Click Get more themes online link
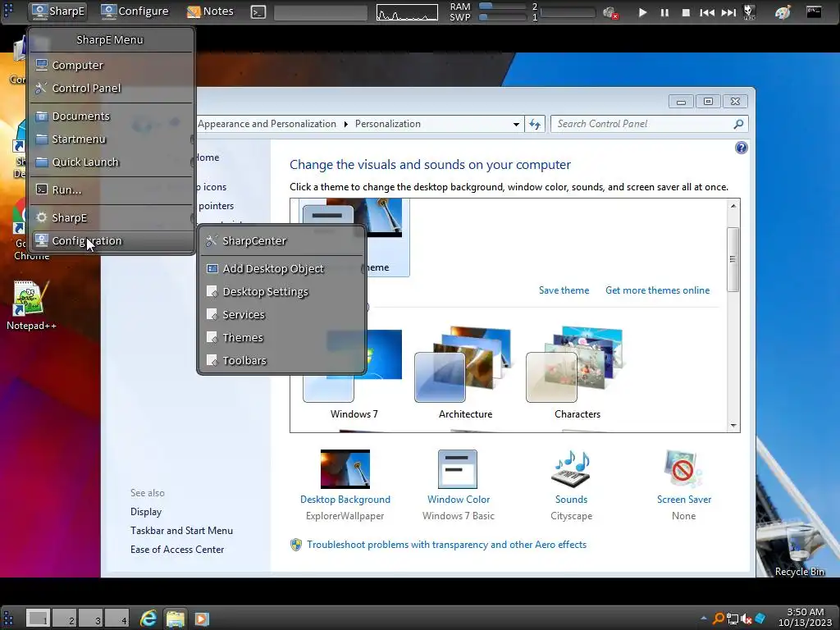This screenshot has width=840, height=630. (x=657, y=290)
